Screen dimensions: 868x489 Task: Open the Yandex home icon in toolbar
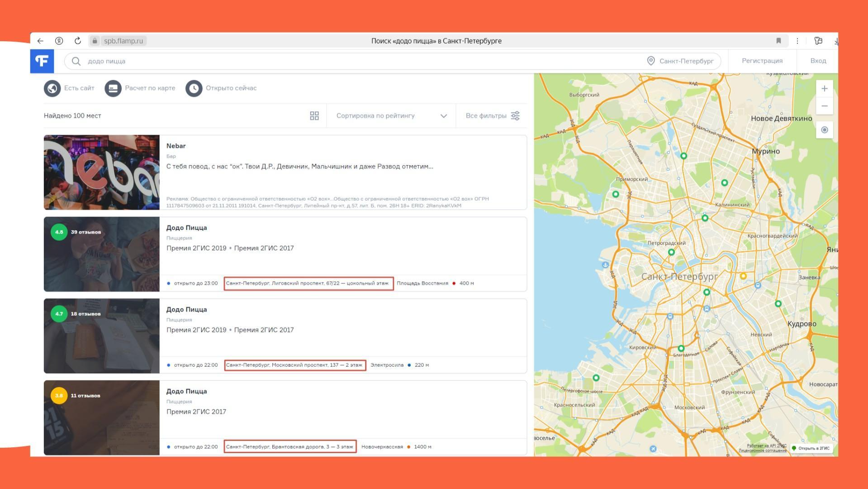(x=59, y=41)
